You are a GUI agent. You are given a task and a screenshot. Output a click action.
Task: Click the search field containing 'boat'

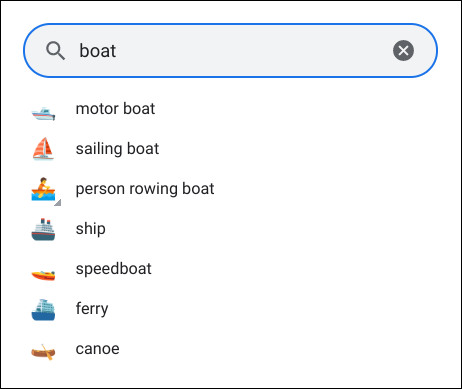(x=230, y=51)
